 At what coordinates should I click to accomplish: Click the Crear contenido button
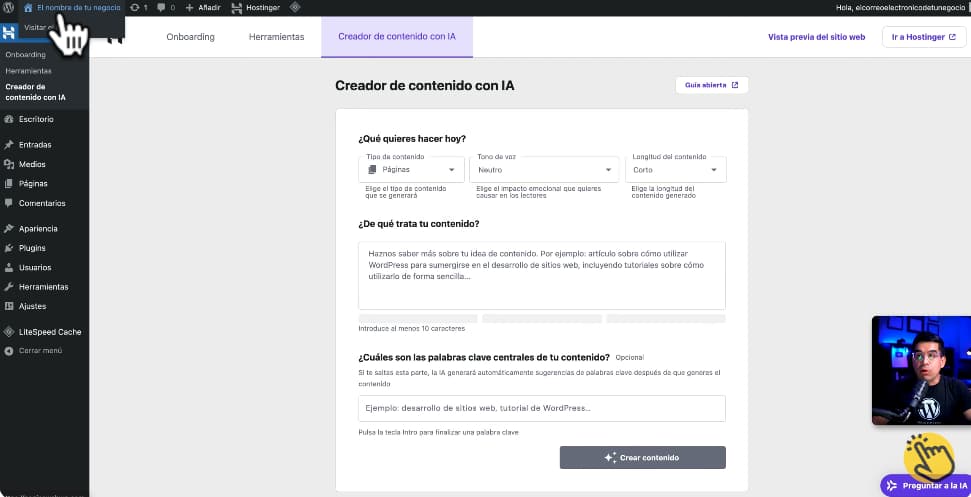(x=643, y=458)
